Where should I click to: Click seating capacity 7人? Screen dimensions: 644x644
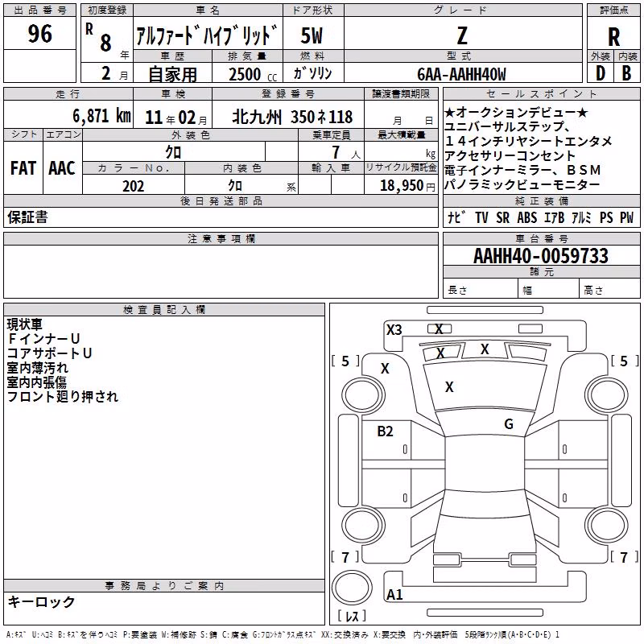(346, 153)
